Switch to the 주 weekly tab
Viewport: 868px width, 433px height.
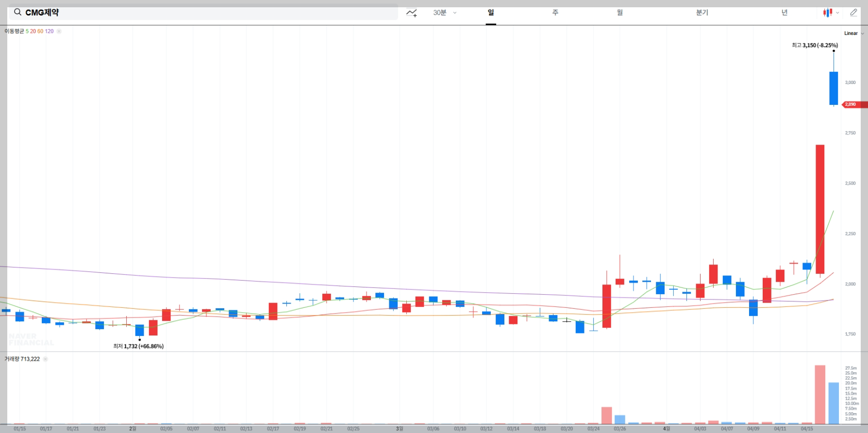(555, 13)
